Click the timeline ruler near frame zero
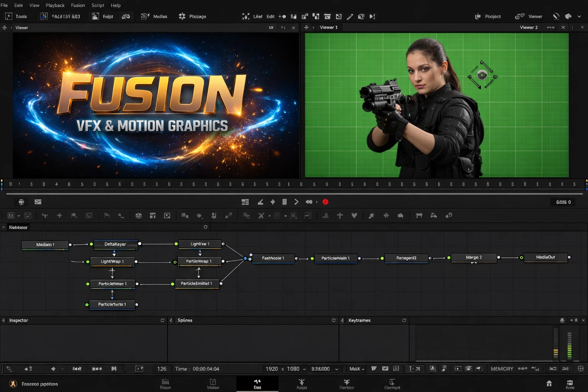This screenshot has width=588, height=392. pyautogui.click(x=11, y=184)
